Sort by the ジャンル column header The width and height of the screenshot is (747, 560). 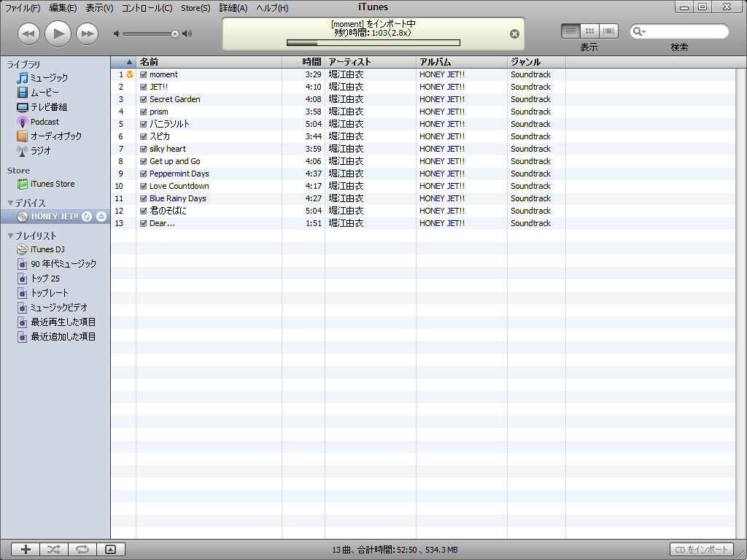click(536, 62)
